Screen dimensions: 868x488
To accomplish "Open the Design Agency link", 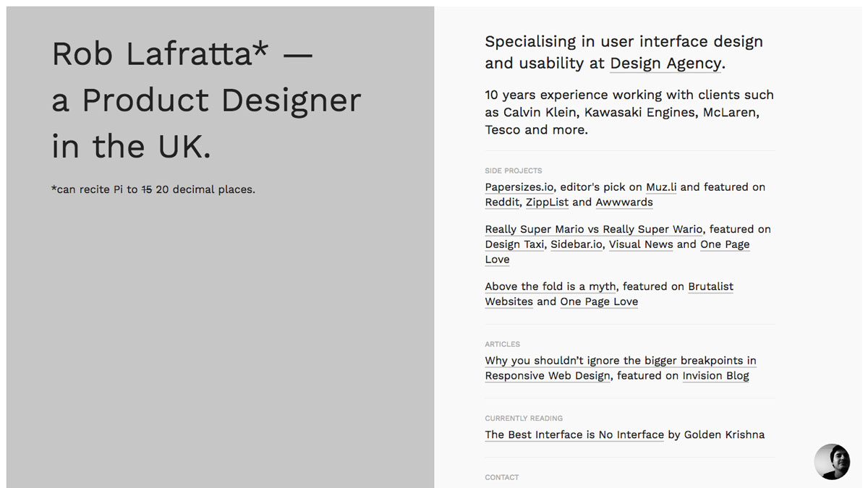I will (x=665, y=64).
